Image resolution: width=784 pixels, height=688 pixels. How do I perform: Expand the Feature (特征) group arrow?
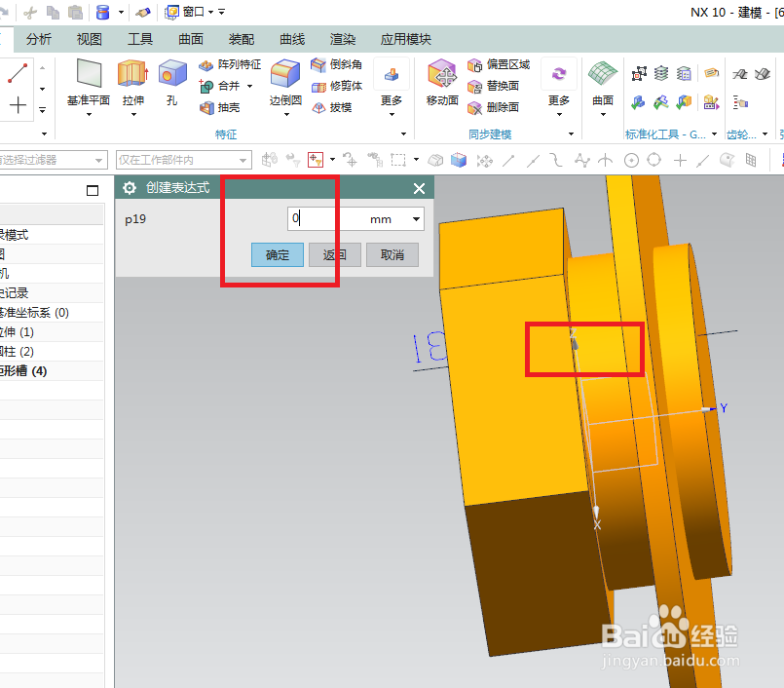[403, 134]
